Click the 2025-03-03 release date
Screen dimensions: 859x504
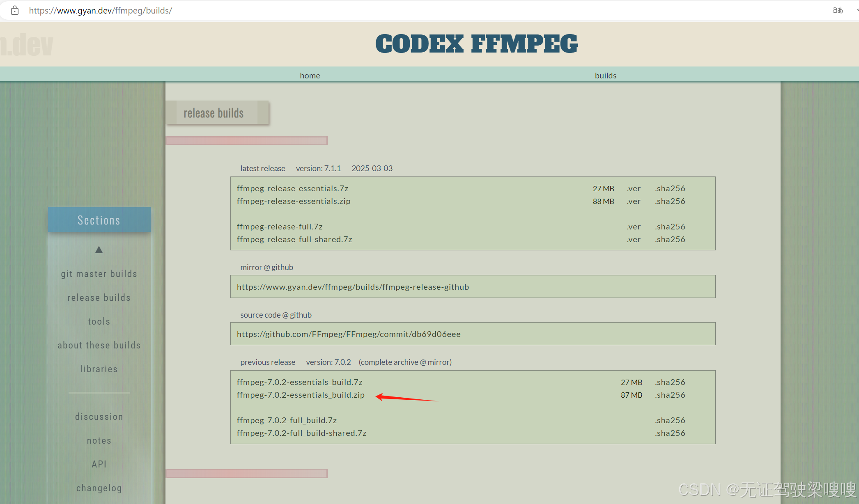click(372, 168)
